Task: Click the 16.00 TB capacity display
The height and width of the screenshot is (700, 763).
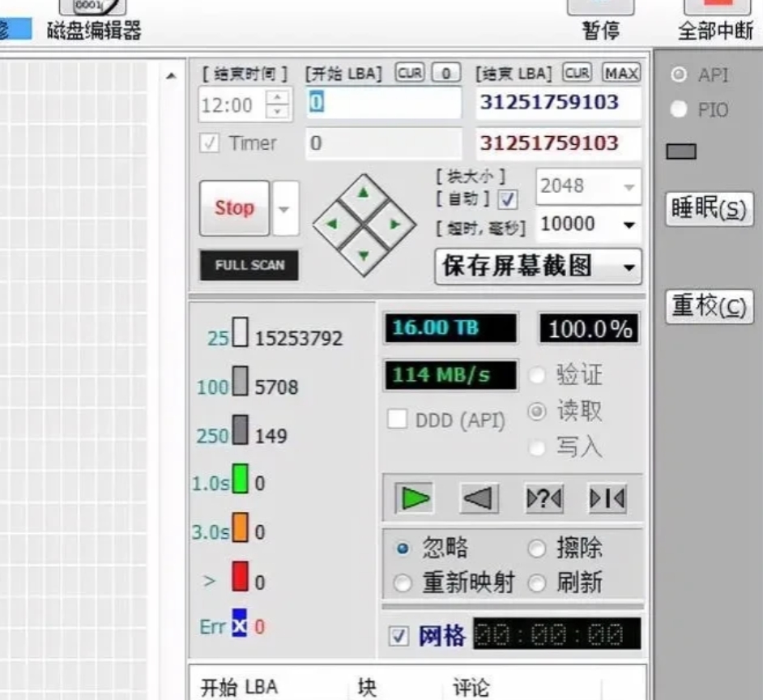Action: 450,328
